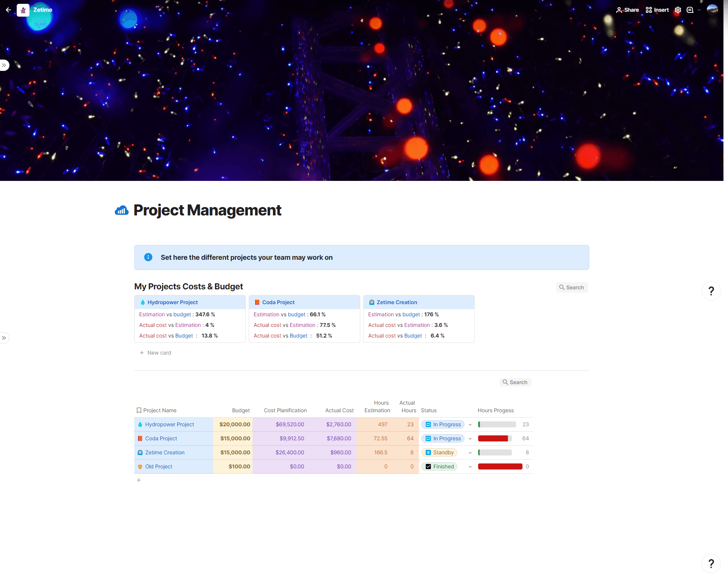Click the Hours Progess column header
The image size is (728, 581).
496,410
